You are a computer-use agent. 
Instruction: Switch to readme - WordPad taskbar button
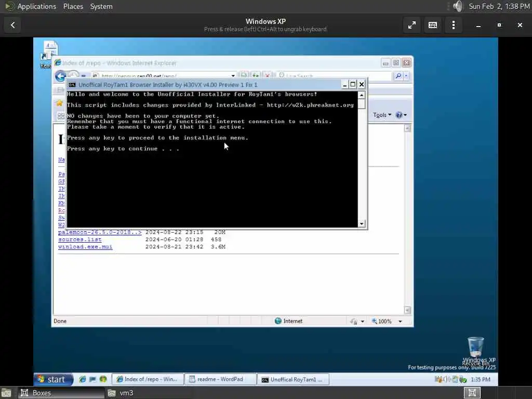220,379
